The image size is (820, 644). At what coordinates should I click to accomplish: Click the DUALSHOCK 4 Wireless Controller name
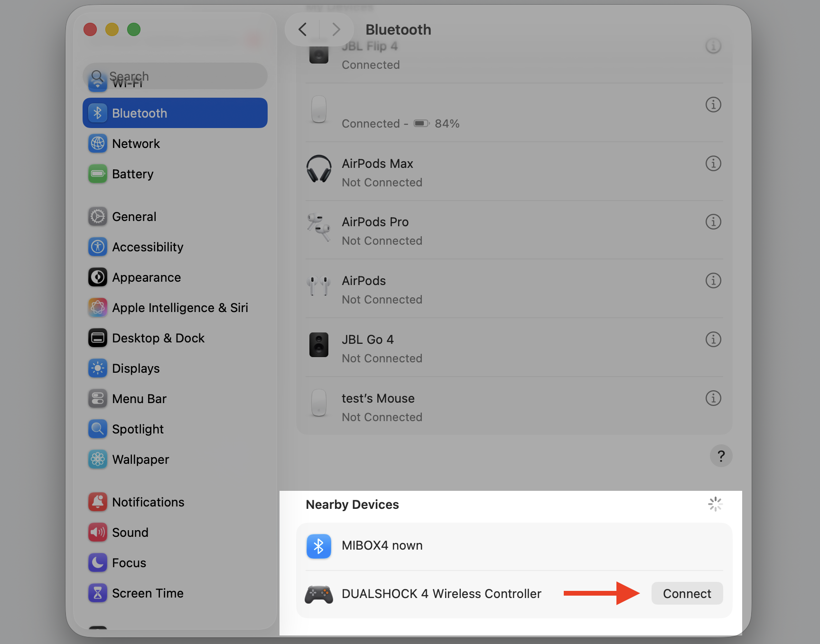(x=441, y=594)
